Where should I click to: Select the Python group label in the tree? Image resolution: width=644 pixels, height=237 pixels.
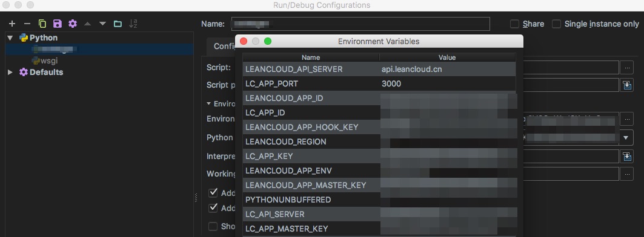coord(44,37)
